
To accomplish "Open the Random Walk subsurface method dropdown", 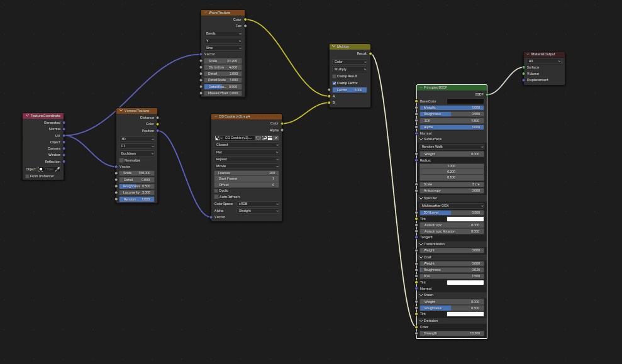I will [452, 146].
